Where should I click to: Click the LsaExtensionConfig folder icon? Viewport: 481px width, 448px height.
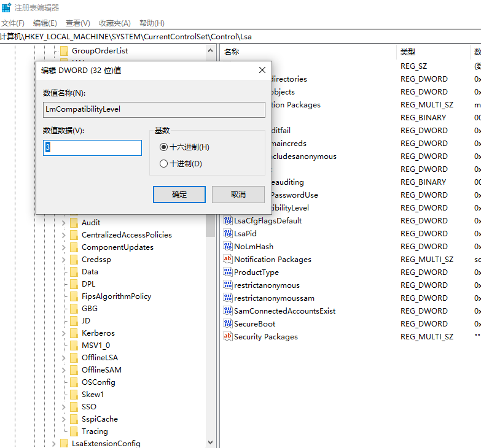[64, 443]
